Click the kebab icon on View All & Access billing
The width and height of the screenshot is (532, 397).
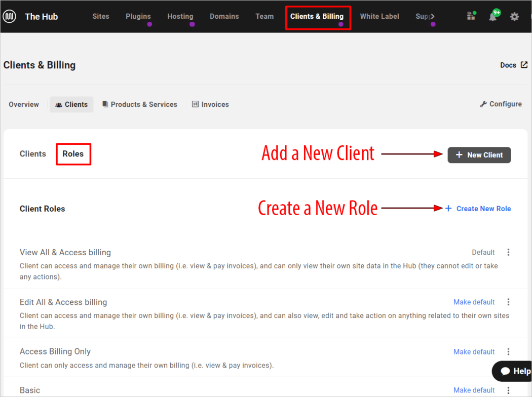tap(508, 252)
